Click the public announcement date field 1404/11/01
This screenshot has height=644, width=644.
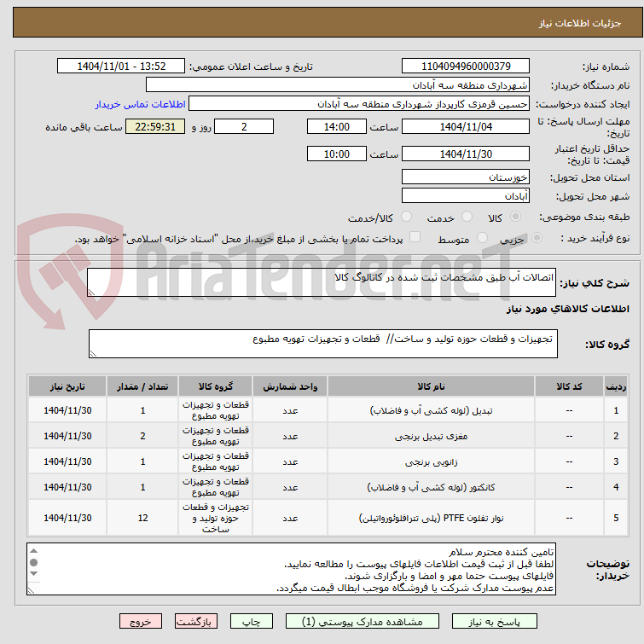coord(121,67)
